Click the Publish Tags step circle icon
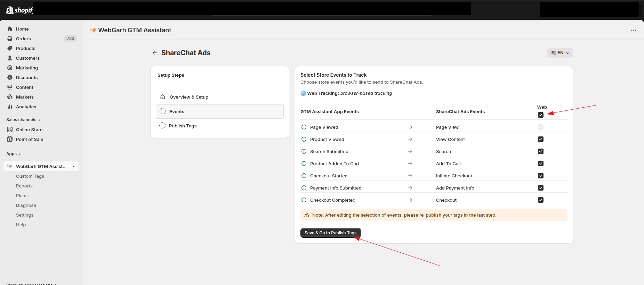 click(162, 126)
